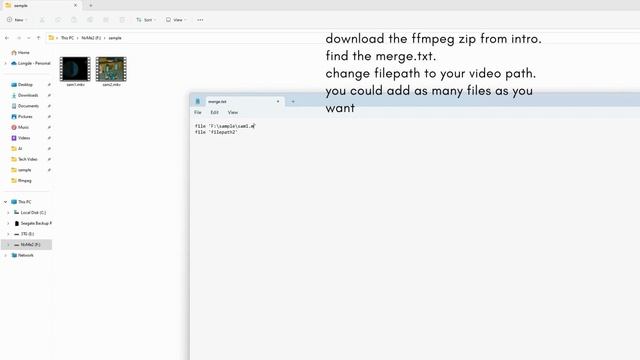This screenshot has width=640, height=360.
Task: Click the pin icon next to Pictures
Action: tap(49, 116)
